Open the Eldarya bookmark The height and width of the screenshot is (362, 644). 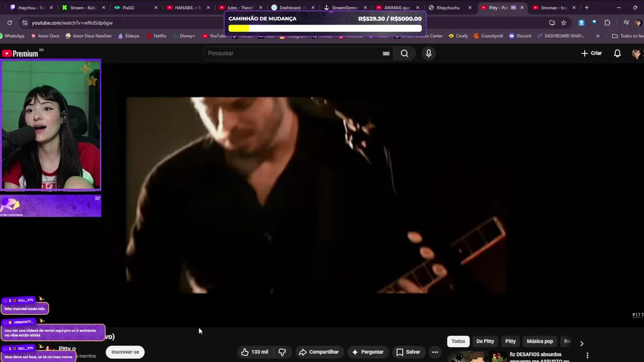tap(128, 36)
